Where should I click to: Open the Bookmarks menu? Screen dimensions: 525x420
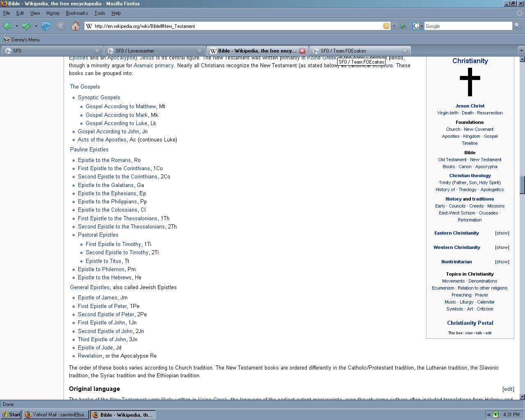click(x=77, y=13)
